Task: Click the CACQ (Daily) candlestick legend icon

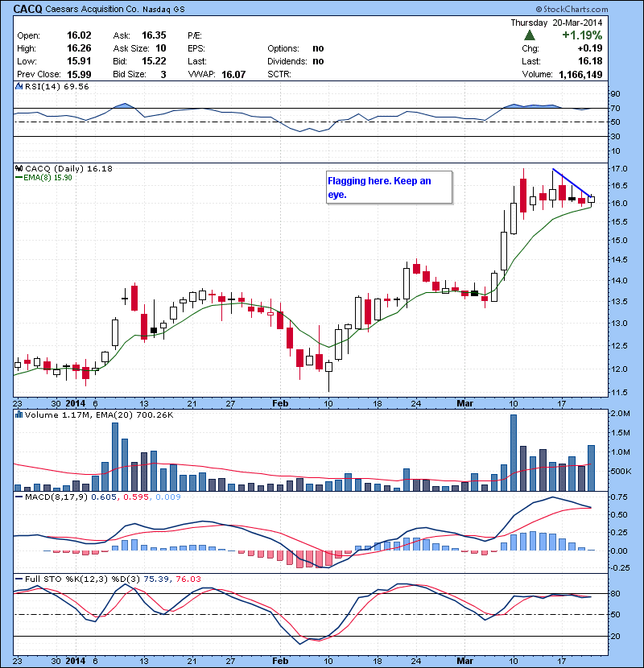Action: [x=19, y=168]
